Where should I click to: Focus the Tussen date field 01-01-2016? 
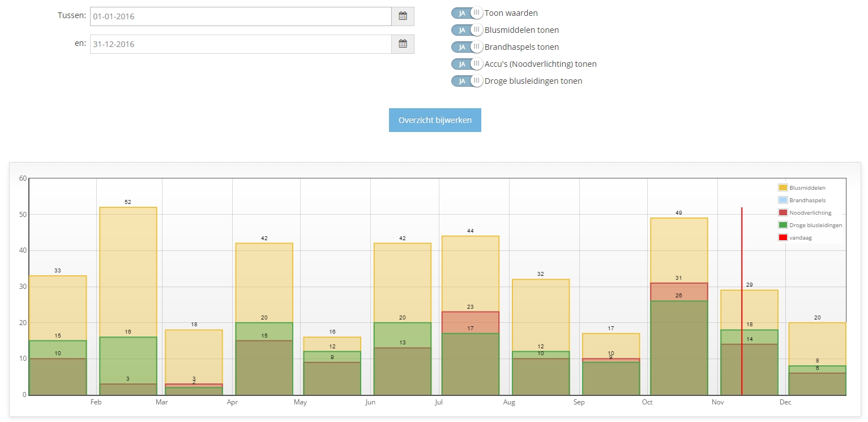point(241,16)
